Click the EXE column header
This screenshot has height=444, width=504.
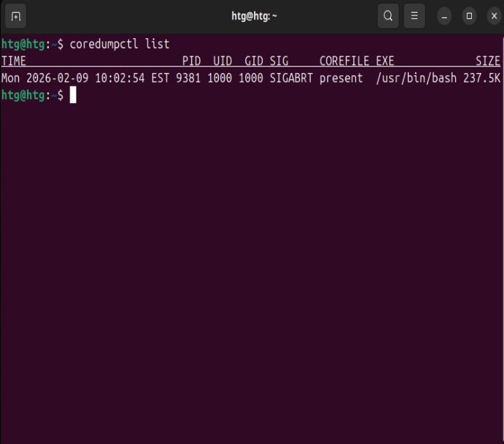385,61
